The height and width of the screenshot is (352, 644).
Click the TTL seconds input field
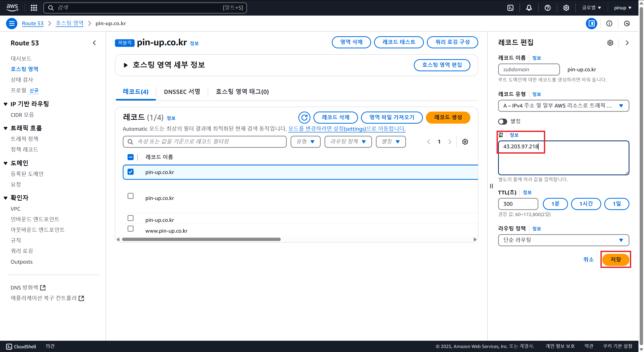(x=518, y=204)
